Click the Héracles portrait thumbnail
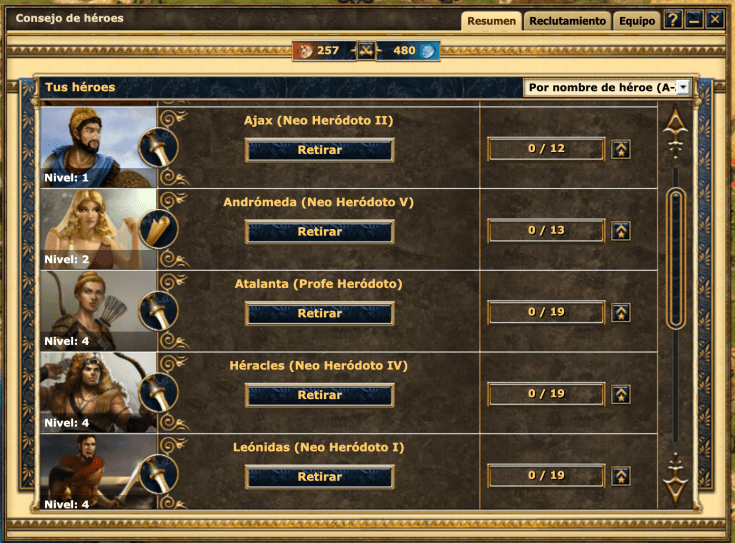The height and width of the screenshot is (543, 735). (x=98, y=392)
